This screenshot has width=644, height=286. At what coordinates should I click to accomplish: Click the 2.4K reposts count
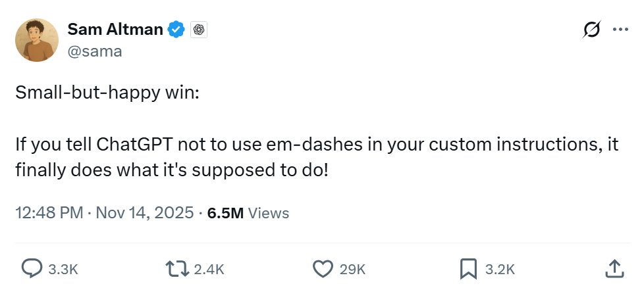point(210,269)
